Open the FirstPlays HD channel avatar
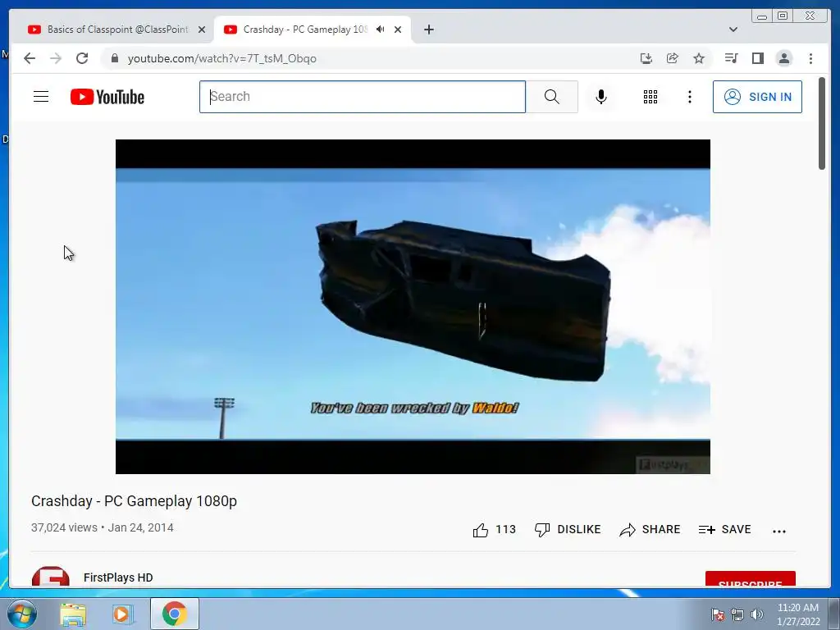The image size is (840, 630). pos(50,577)
